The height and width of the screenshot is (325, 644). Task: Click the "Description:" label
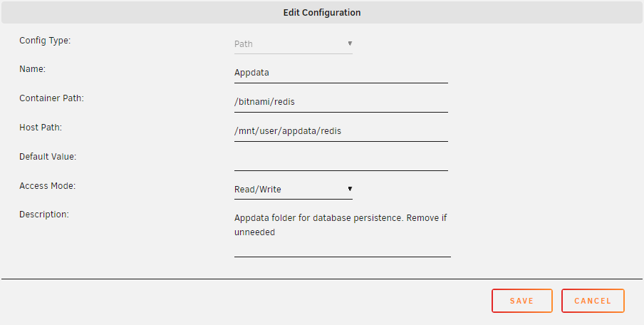pos(44,215)
